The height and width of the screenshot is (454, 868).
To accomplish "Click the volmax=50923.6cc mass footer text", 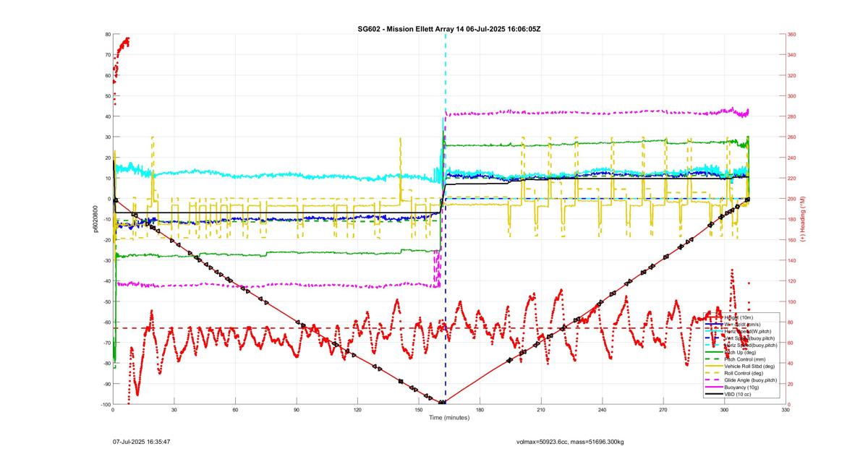I will [x=570, y=441].
